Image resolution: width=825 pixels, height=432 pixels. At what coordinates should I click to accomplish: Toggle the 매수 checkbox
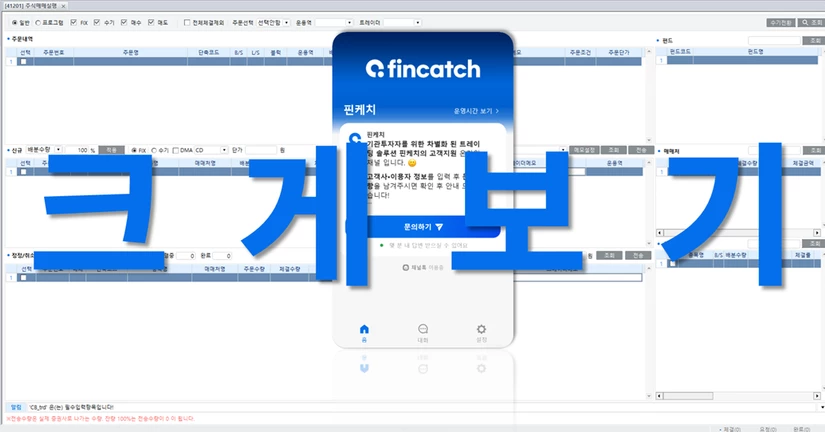coord(124,23)
